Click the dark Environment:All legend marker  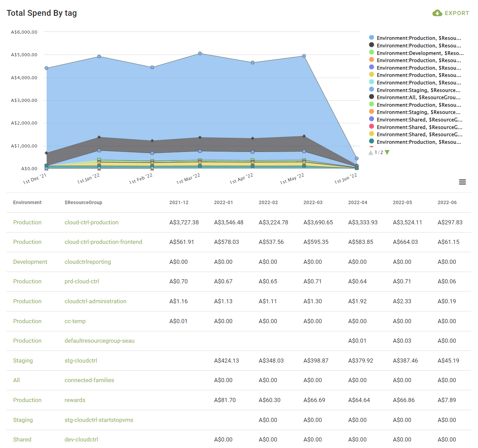[x=371, y=97]
